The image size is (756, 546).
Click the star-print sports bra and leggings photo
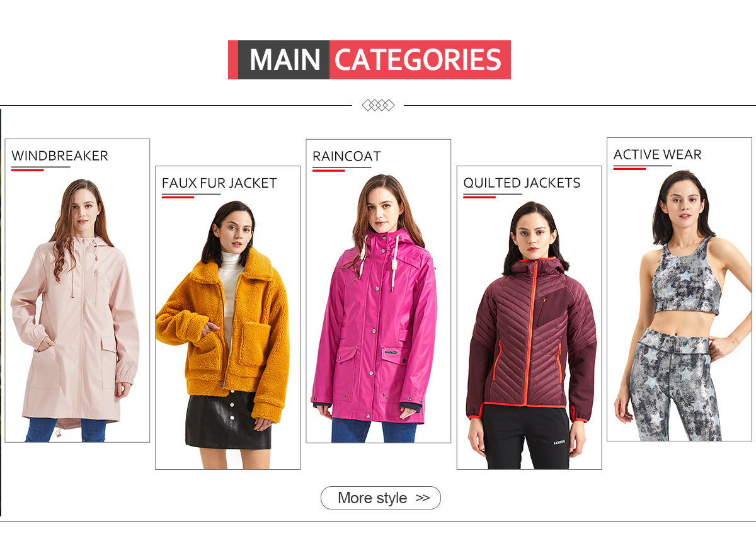[684, 305]
